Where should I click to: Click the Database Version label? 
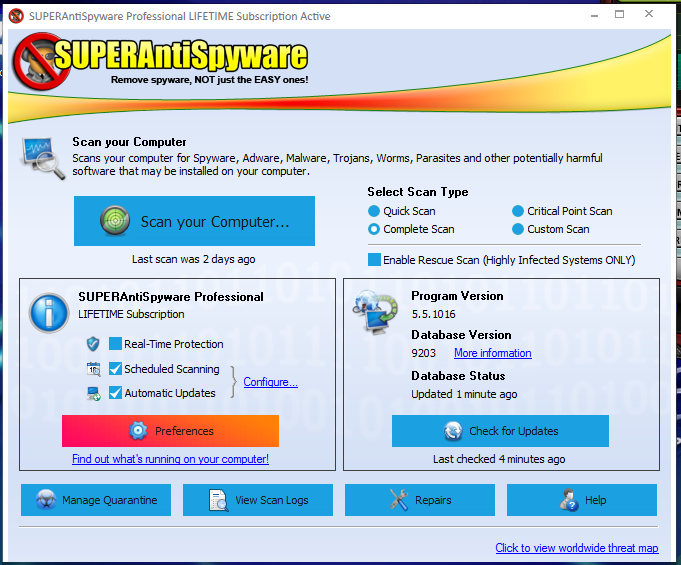[x=461, y=335]
